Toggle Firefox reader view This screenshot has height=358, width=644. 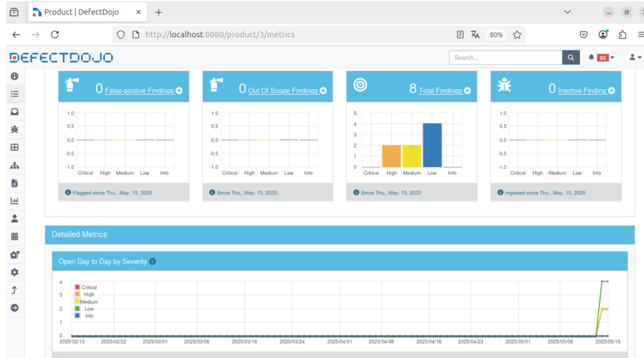(460, 35)
